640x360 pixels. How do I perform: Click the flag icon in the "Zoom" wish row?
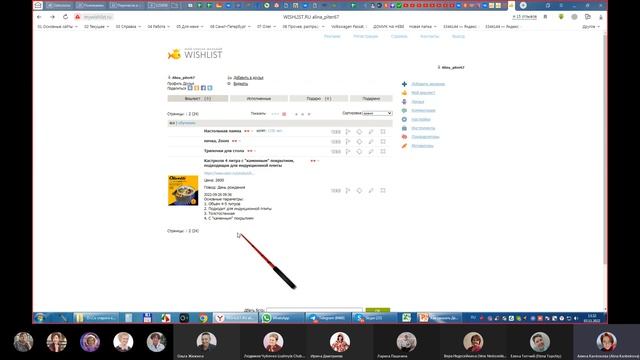pyautogui.click(x=348, y=142)
